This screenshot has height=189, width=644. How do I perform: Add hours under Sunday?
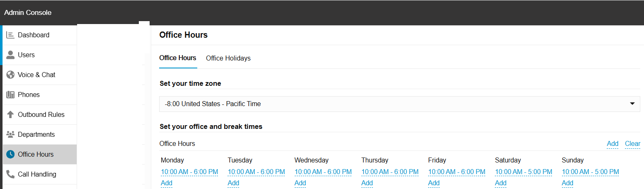point(567,183)
